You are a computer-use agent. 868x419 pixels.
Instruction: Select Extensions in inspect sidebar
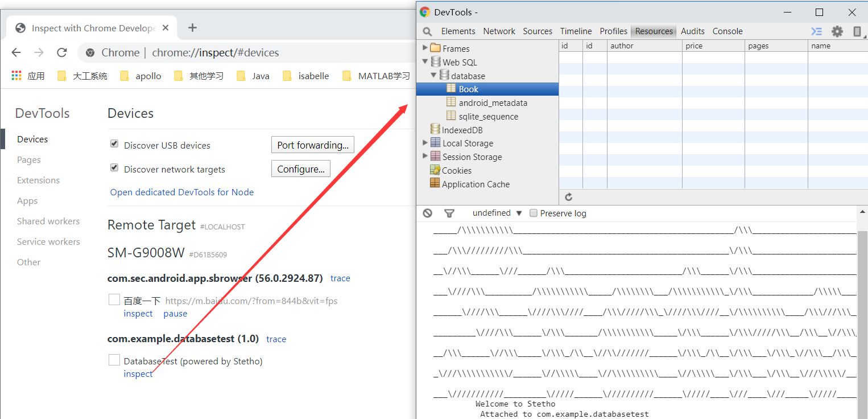pos(38,180)
